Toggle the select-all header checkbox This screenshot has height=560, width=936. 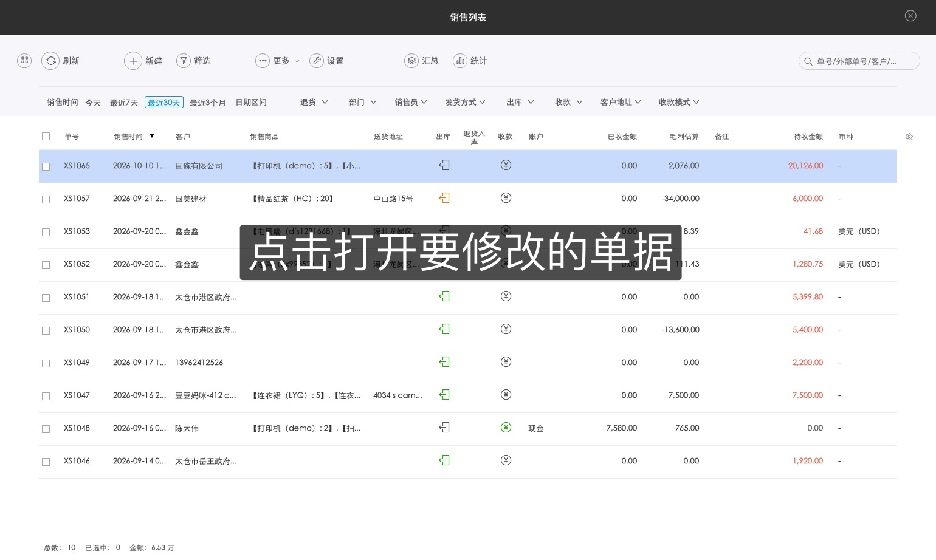[46, 137]
